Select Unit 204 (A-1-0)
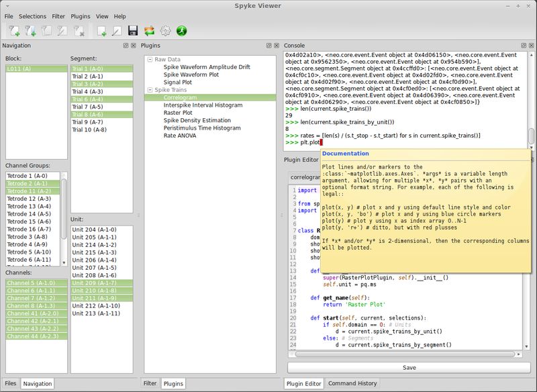This screenshot has height=392, width=537. click(x=102, y=230)
